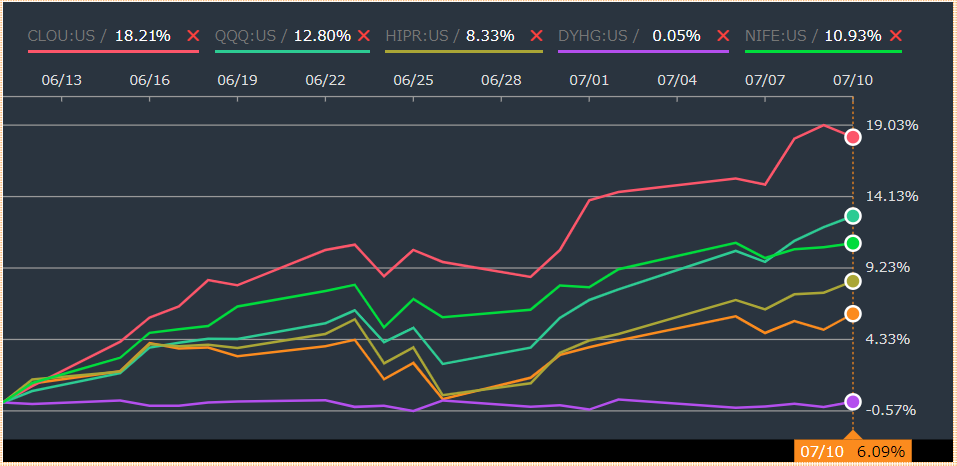Viewport: 957px width, 466px height.
Task: Remove DYHG:US with its red X
Action: click(x=723, y=36)
